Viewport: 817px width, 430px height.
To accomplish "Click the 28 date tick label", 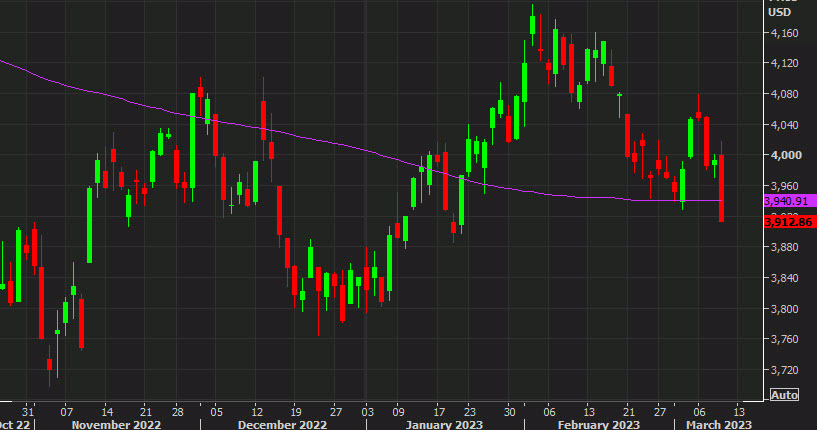I will [178, 412].
